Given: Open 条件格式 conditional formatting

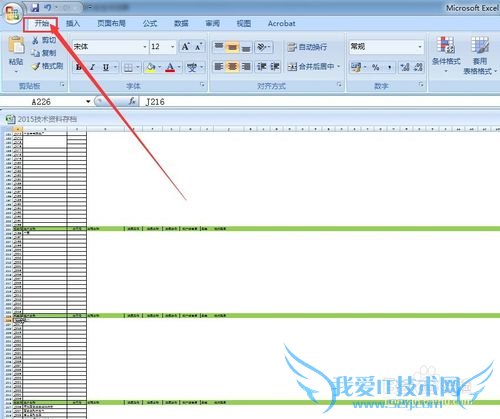Looking at the screenshot, I should coord(446,55).
